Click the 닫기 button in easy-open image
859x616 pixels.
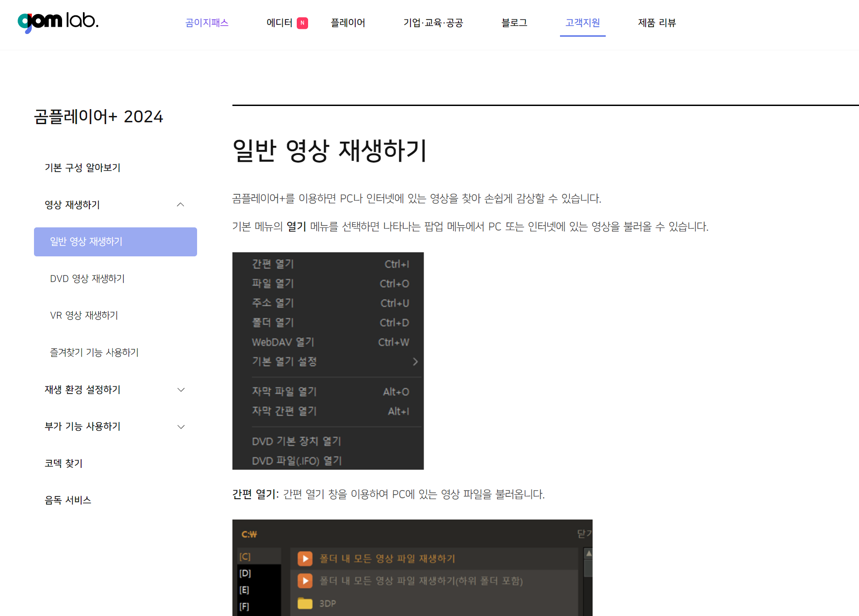coord(584,534)
